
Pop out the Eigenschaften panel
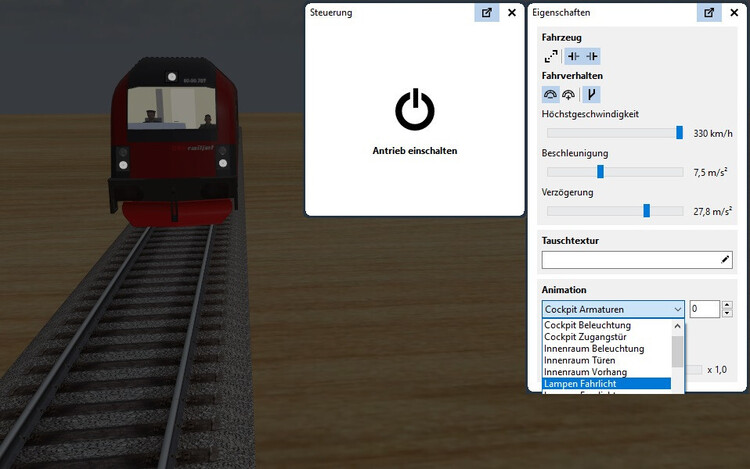tap(709, 13)
